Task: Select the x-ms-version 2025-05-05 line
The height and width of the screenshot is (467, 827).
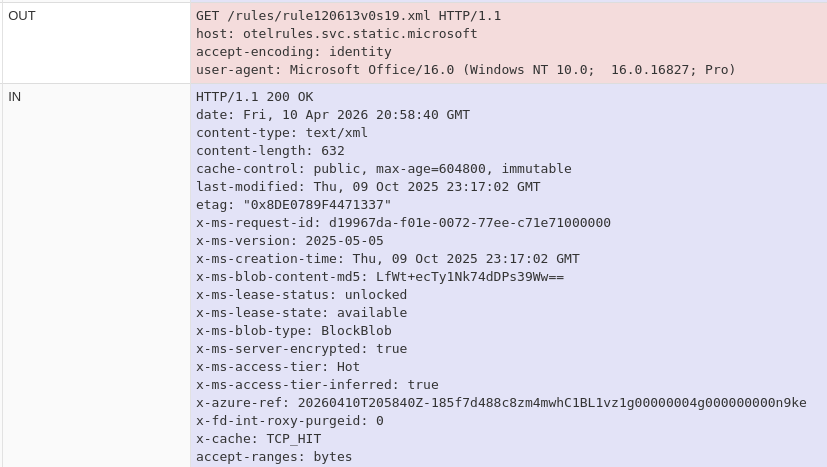Action: coord(289,241)
